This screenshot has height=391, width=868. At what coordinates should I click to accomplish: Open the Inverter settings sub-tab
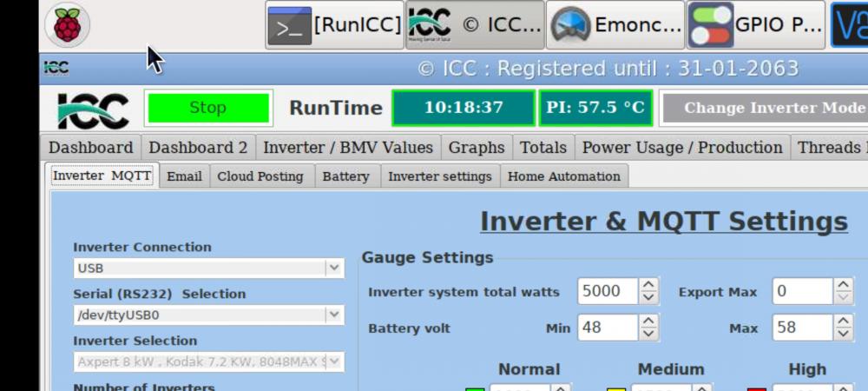tap(440, 176)
